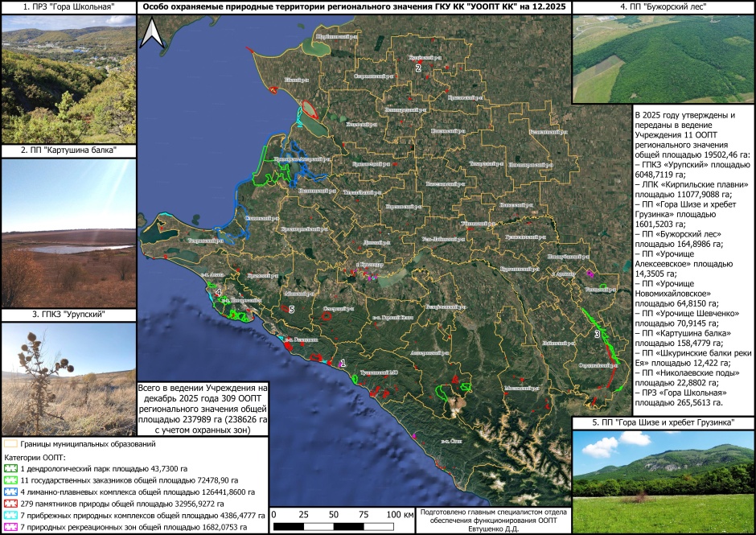The image size is (756, 535).
Task: Click the municipal boundaries legend symbol
Action: (x=11, y=443)
